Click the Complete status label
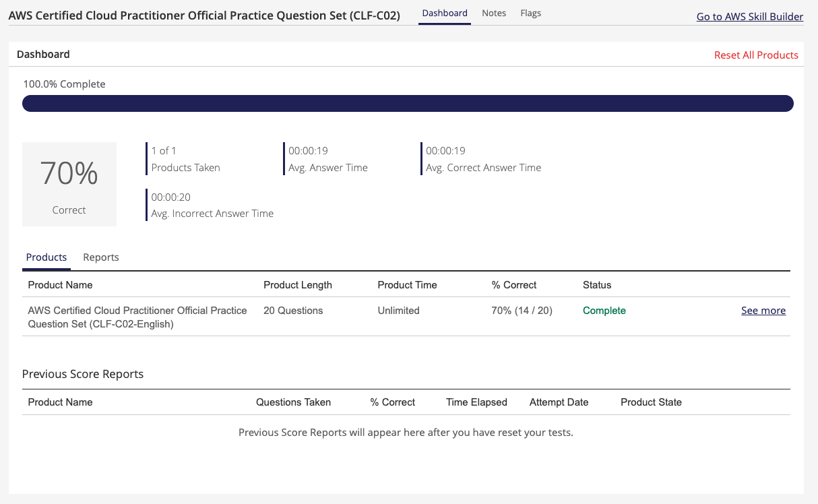 604,311
